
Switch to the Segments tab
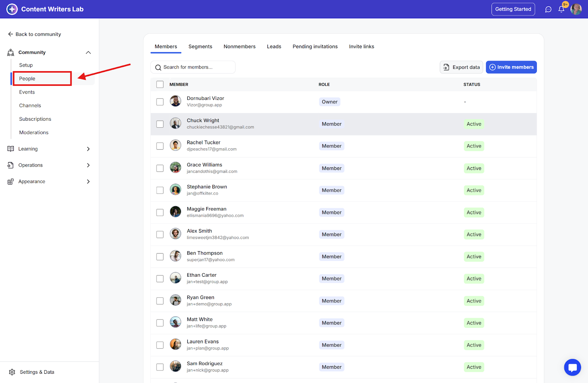(200, 47)
